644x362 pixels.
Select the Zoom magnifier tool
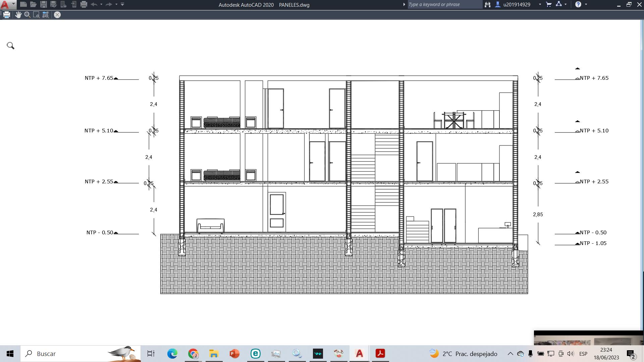tap(28, 15)
